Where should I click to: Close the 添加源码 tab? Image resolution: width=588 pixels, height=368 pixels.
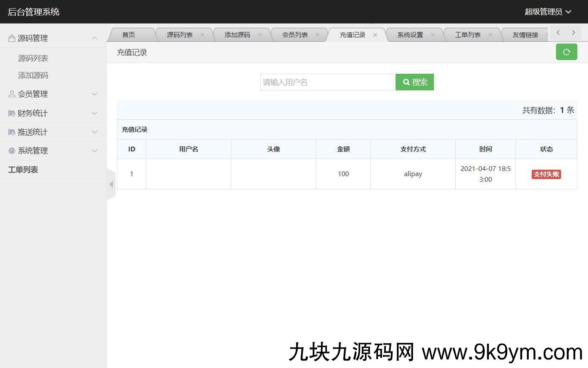(x=260, y=35)
